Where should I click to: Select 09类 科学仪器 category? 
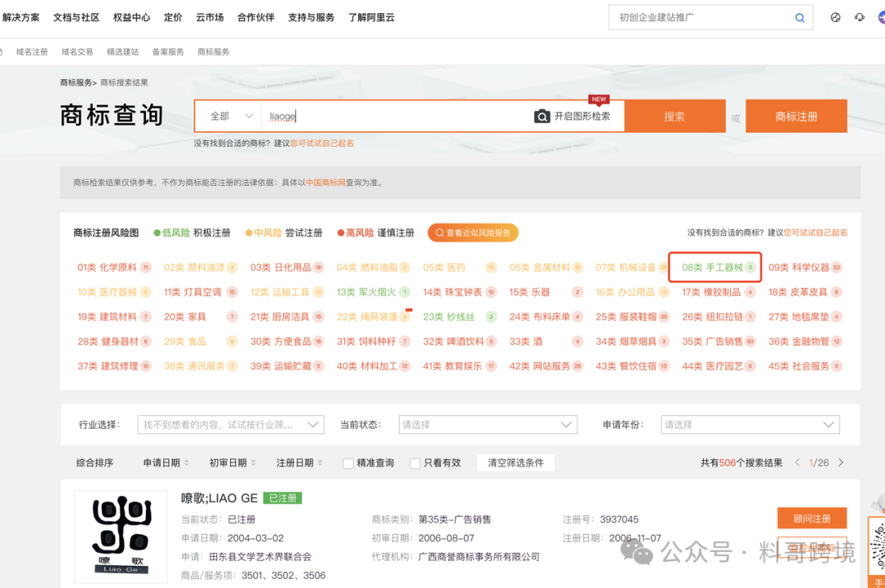click(x=805, y=268)
